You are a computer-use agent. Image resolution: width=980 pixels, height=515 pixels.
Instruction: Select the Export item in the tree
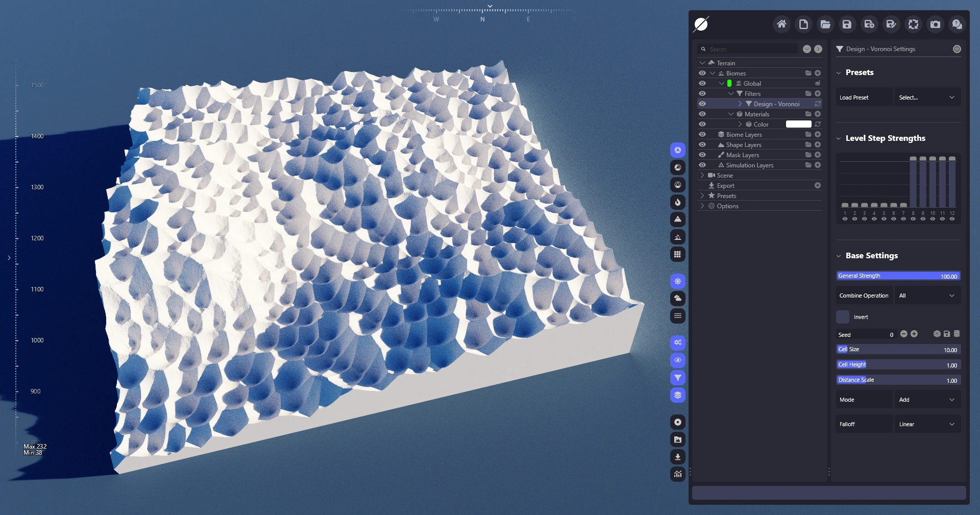pos(725,186)
